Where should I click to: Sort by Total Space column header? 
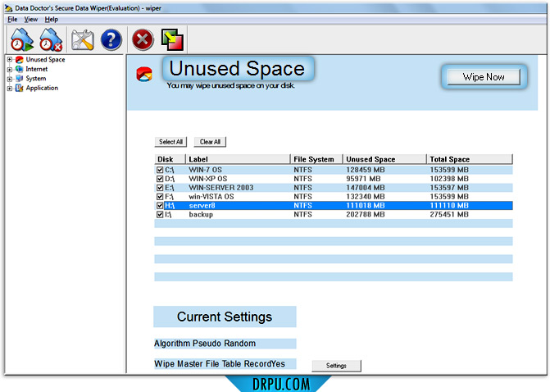[470, 159]
